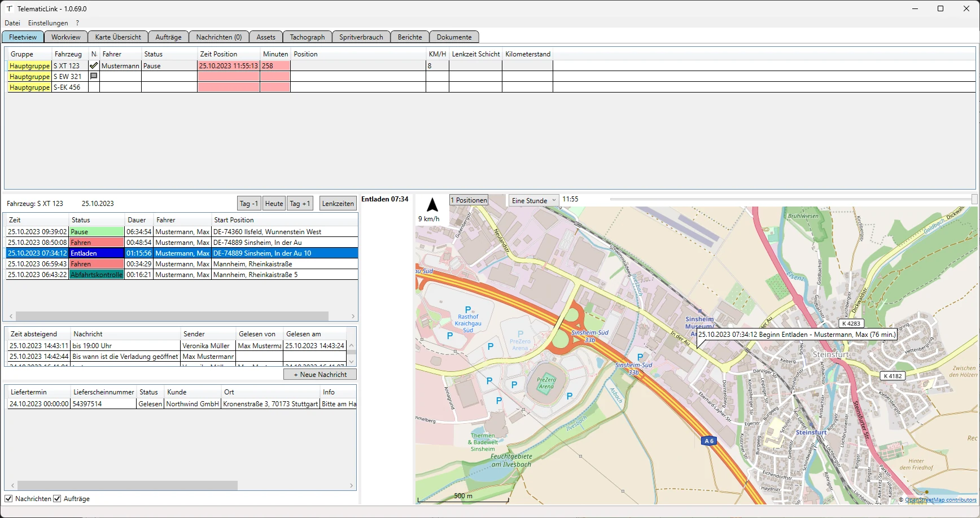Click the Lenkzeit Schicht column header
This screenshot has width=980, height=518.
click(x=476, y=54)
